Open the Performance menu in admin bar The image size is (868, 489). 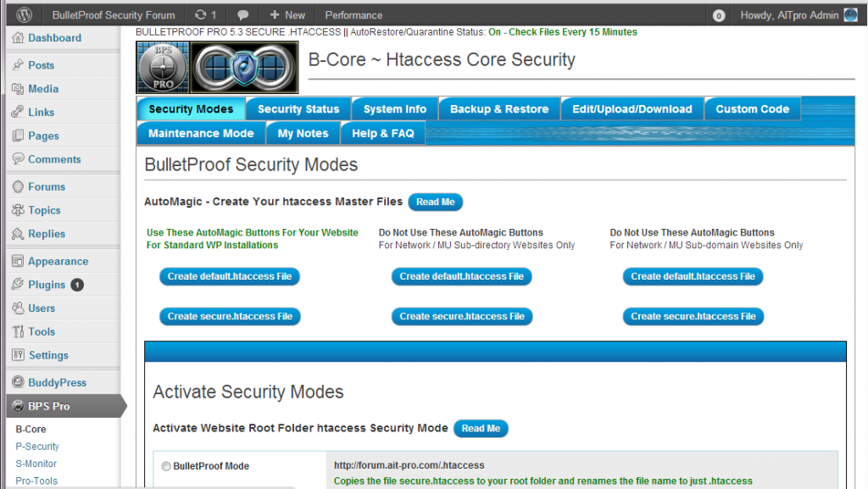(x=353, y=14)
